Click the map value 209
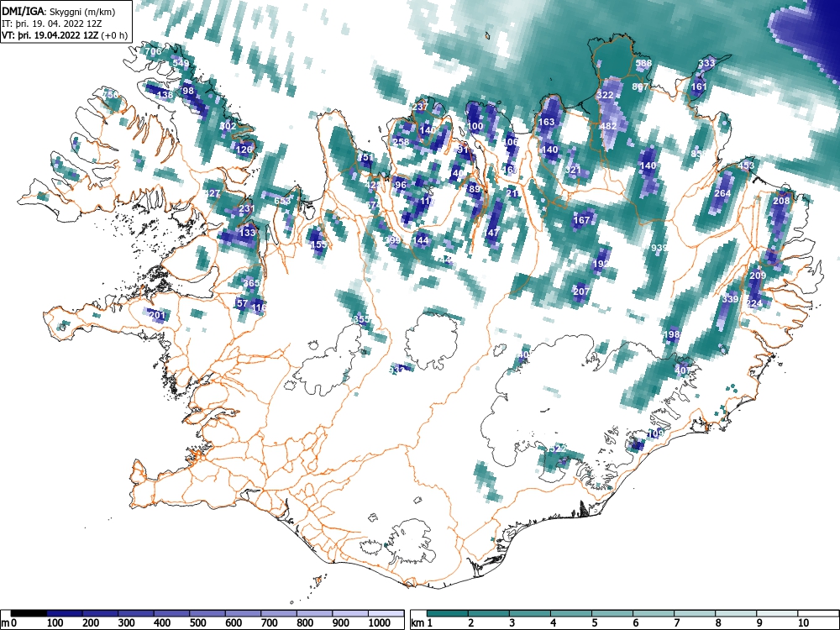 [758, 276]
